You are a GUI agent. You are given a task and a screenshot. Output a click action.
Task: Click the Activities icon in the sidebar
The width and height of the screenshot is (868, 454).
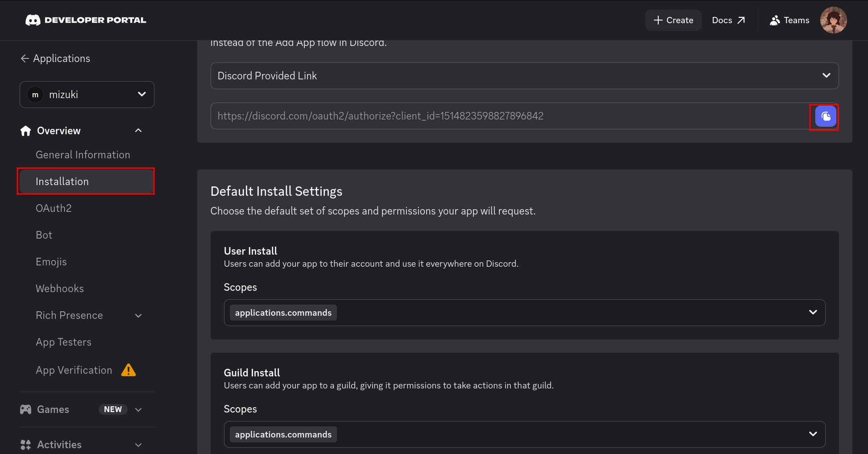(x=26, y=445)
